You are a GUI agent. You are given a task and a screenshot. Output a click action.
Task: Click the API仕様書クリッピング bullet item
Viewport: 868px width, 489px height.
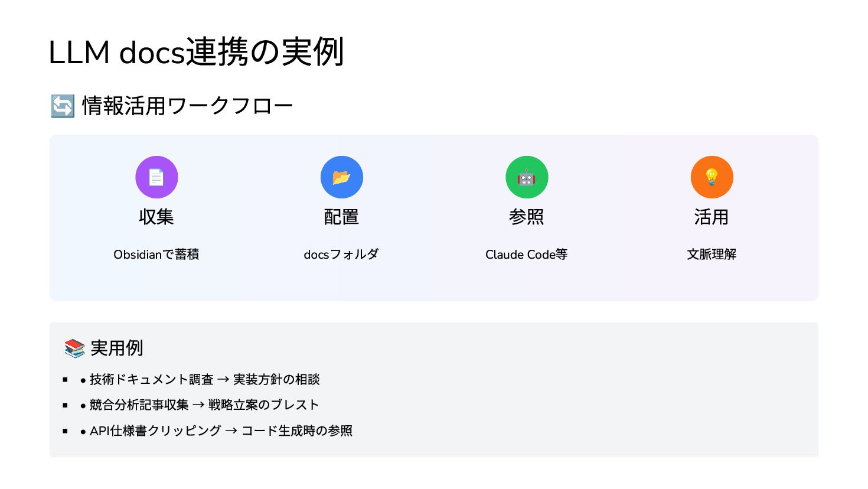[x=216, y=431]
